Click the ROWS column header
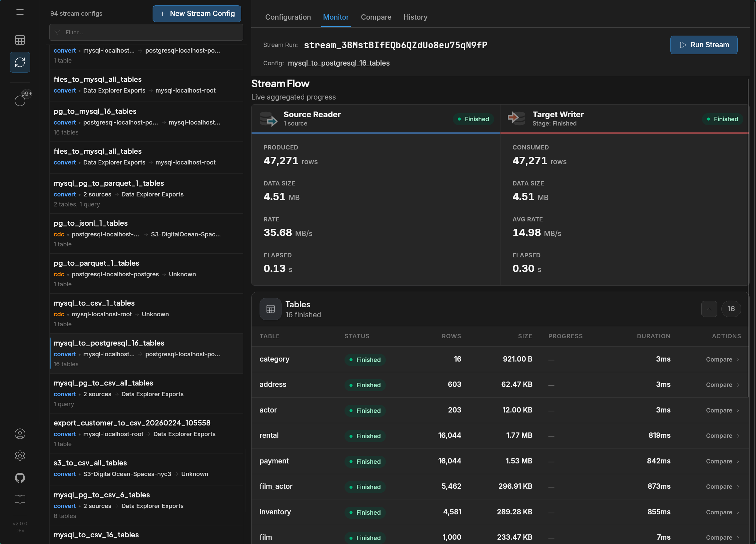This screenshot has width=756, height=544. (x=451, y=336)
